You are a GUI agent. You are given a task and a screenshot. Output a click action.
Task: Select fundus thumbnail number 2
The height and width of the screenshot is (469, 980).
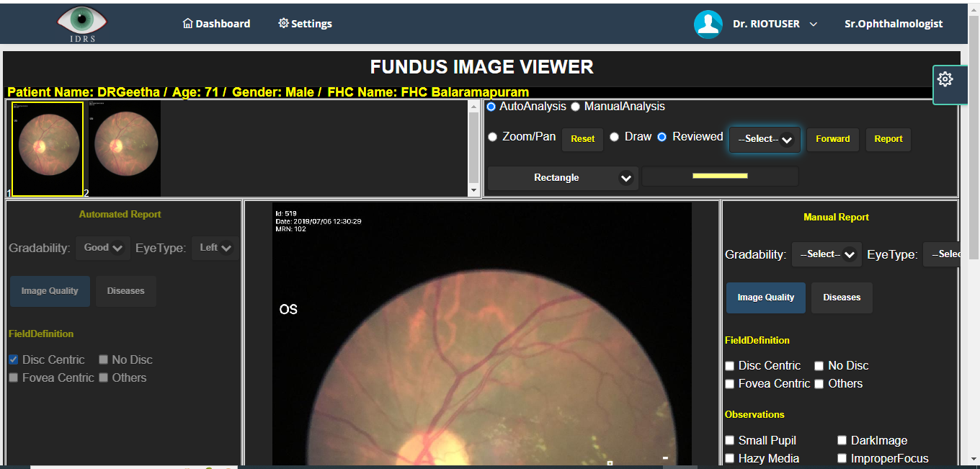pyautogui.click(x=125, y=148)
